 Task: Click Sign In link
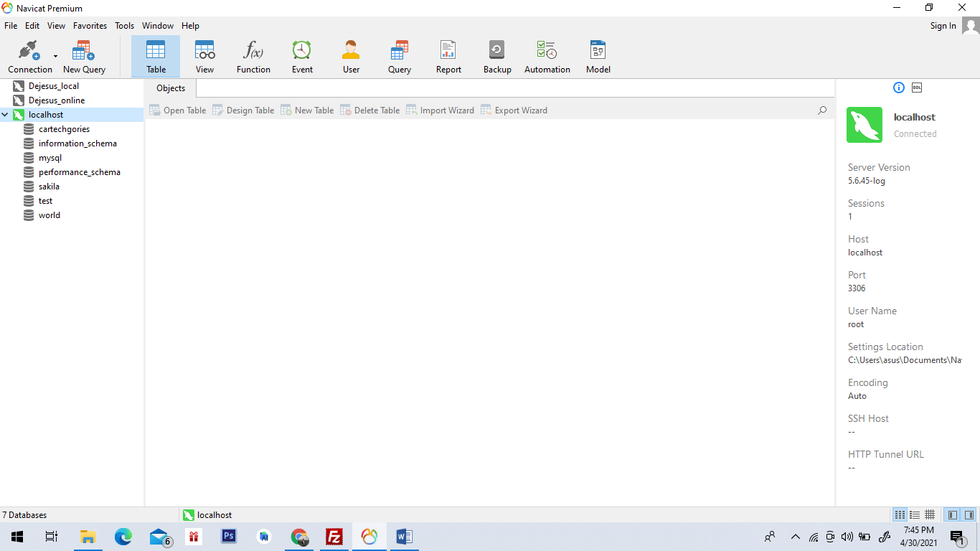[943, 26]
